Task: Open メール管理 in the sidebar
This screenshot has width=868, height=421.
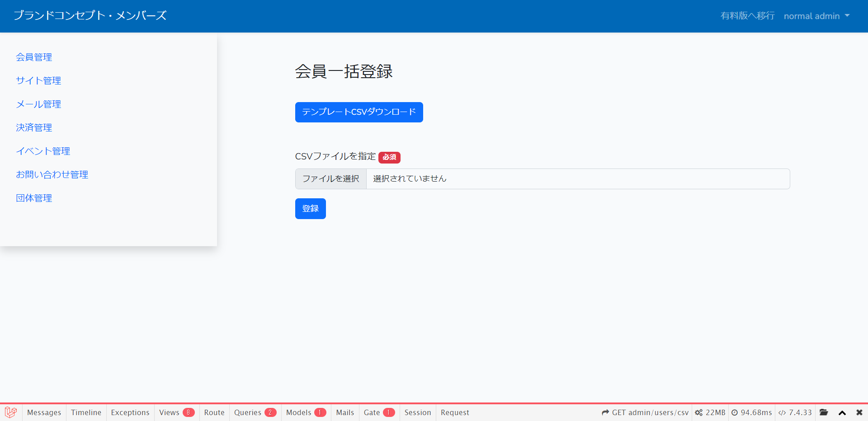Action: (x=38, y=104)
